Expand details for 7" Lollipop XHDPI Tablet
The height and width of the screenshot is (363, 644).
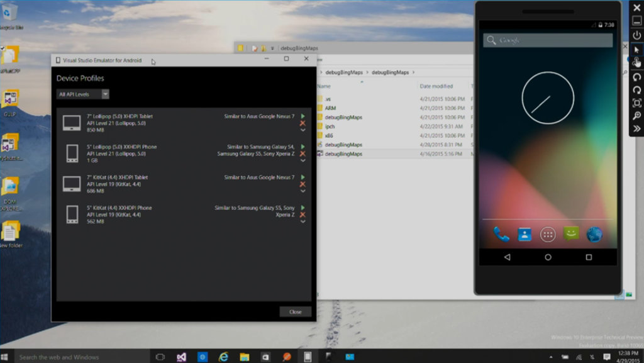(x=303, y=130)
